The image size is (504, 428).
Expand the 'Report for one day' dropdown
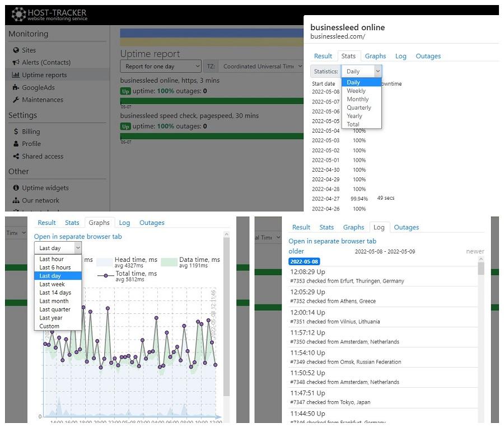point(161,67)
